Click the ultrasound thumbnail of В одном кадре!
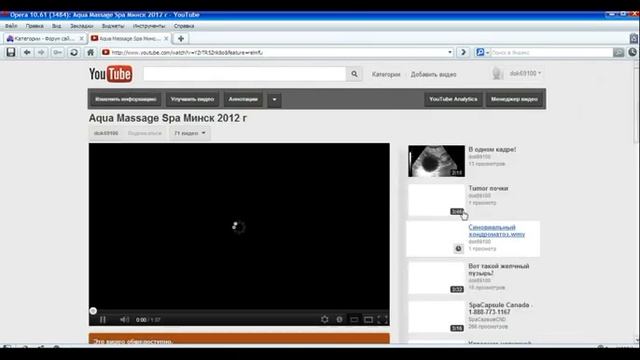Image resolution: width=640 pixels, height=360 pixels. pos(436,161)
